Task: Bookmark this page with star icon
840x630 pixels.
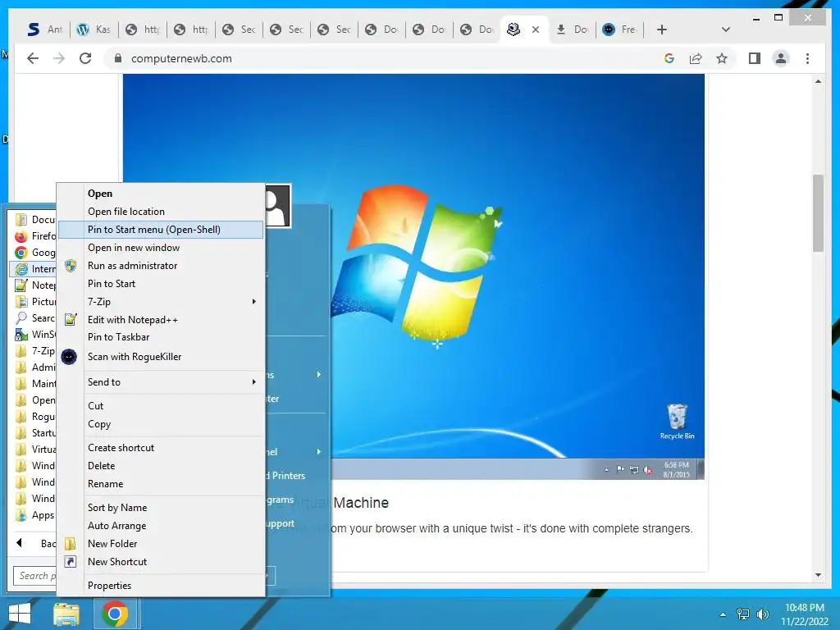Action: tap(722, 58)
